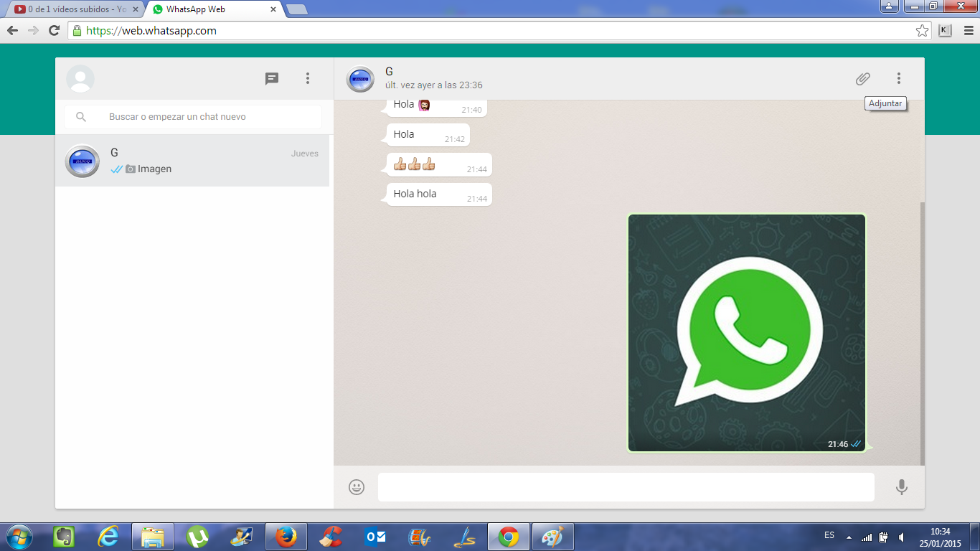Open the sent WhatsApp logo image

tap(747, 333)
